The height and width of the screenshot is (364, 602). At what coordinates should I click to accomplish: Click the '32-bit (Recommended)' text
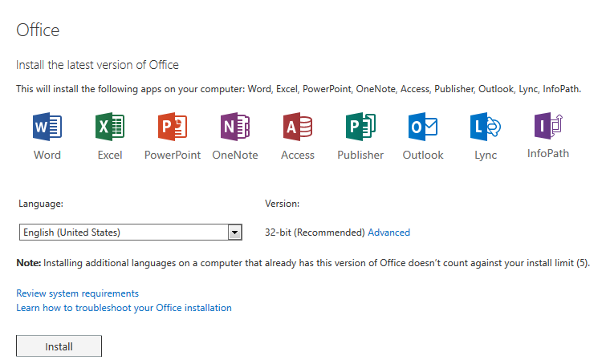pyautogui.click(x=315, y=233)
